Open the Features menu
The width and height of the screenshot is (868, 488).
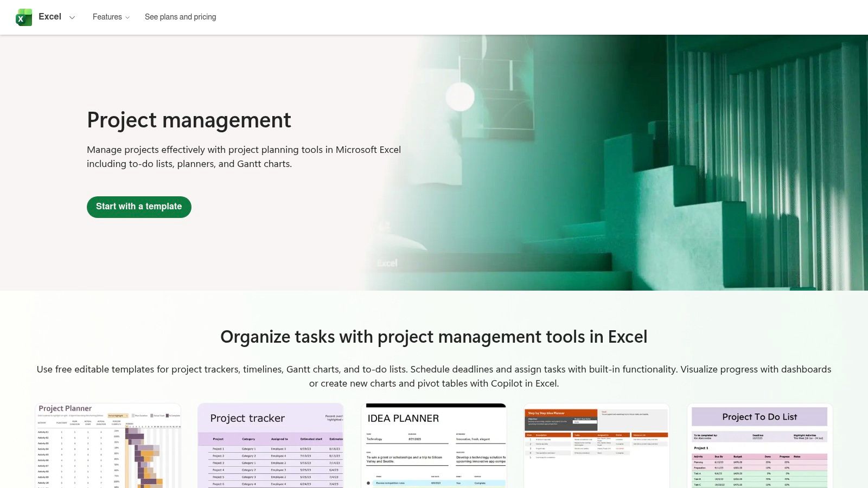108,17
